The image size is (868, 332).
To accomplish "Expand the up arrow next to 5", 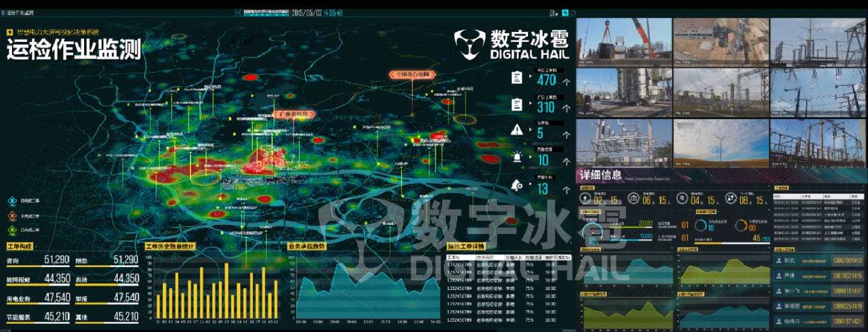I will coord(567,134).
